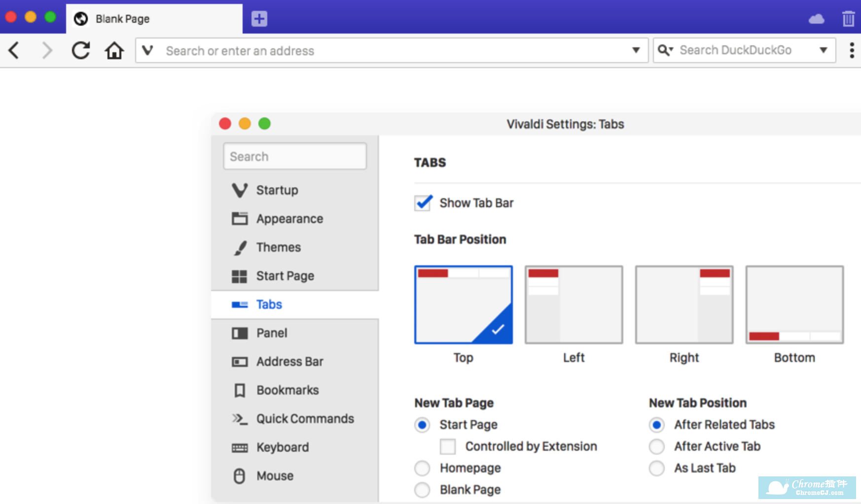Switch to the Blank Page browser tab

pos(154,19)
